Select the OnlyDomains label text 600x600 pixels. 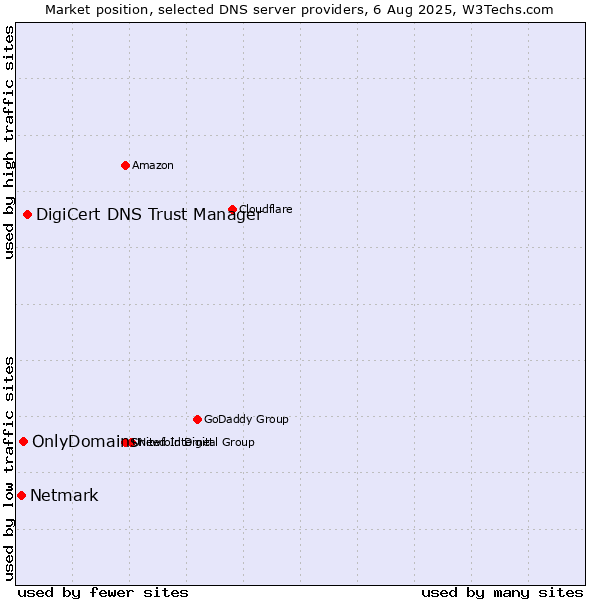point(85,442)
